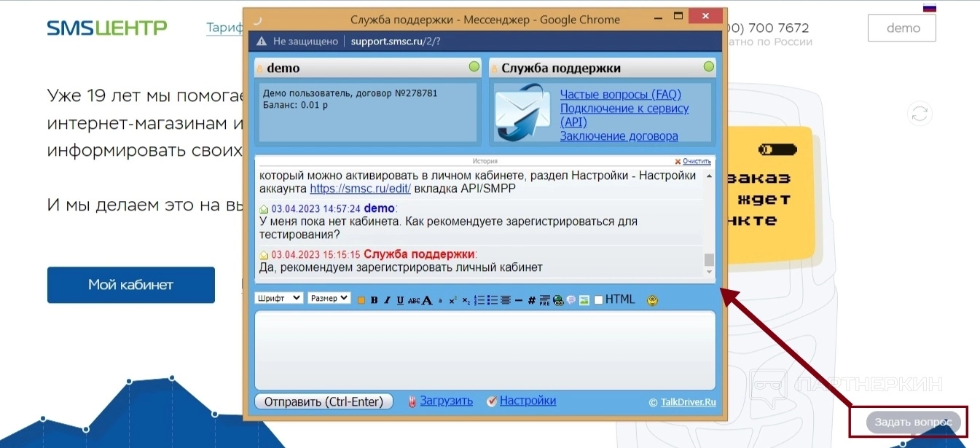Enable the HTML checkbox

pyautogui.click(x=599, y=300)
